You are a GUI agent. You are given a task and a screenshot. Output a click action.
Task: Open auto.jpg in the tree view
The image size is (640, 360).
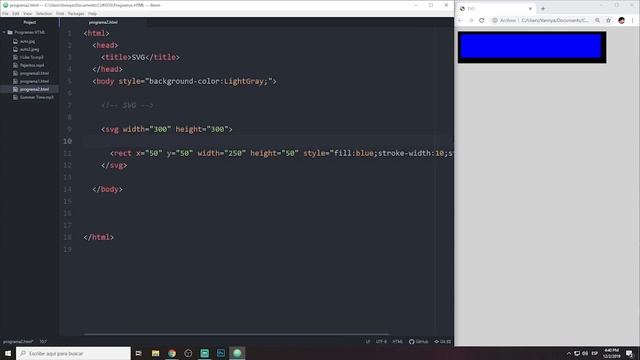tap(27, 41)
